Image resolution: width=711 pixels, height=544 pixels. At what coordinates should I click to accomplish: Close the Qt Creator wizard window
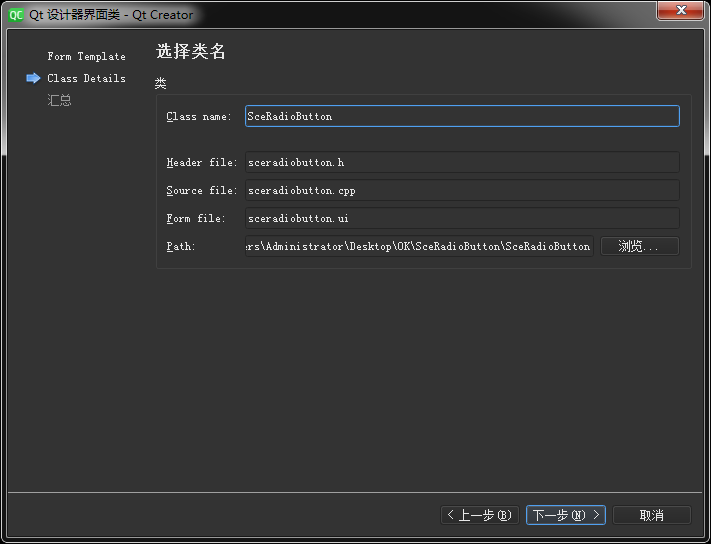680,10
